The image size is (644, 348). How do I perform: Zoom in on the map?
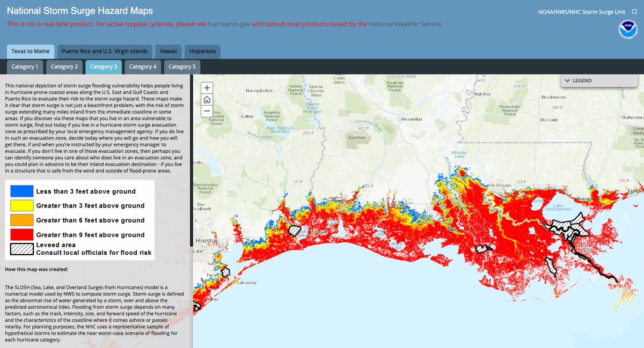206,87
